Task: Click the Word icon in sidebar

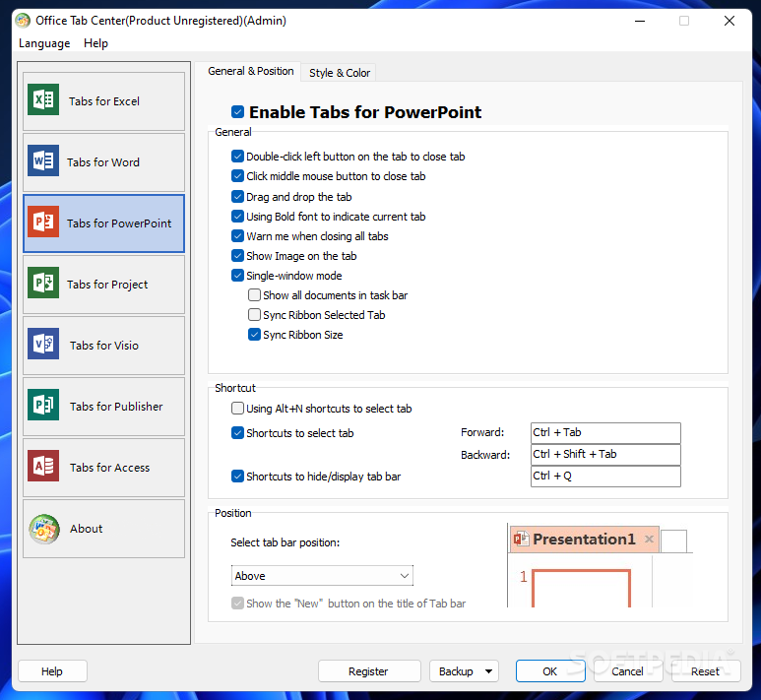Action: pyautogui.click(x=43, y=160)
